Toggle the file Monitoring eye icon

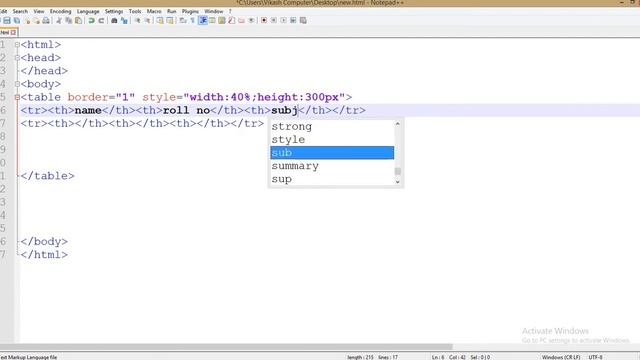pos(251,20)
